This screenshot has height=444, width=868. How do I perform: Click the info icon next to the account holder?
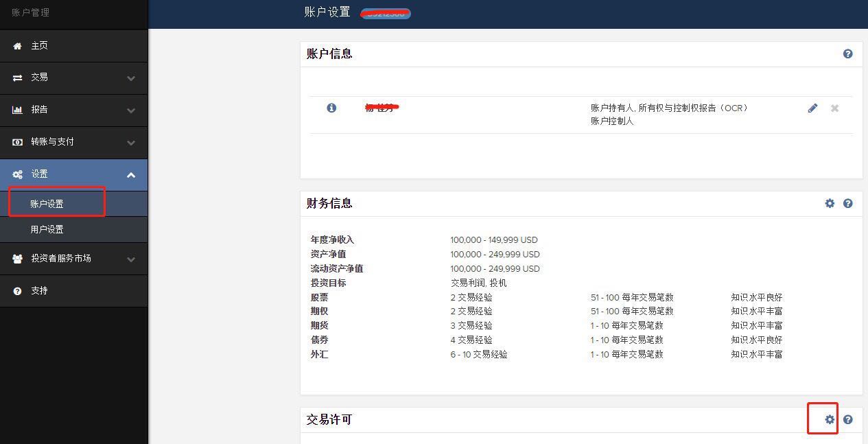click(331, 108)
